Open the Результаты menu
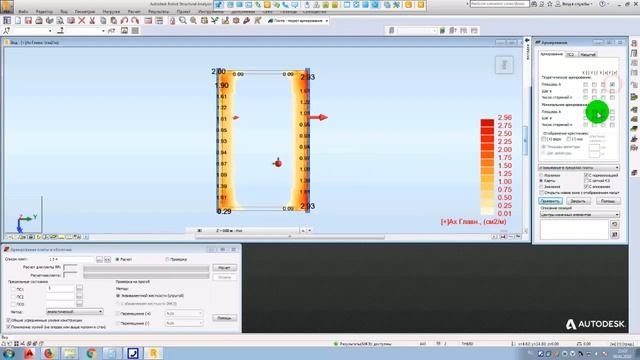 (x=158, y=12)
